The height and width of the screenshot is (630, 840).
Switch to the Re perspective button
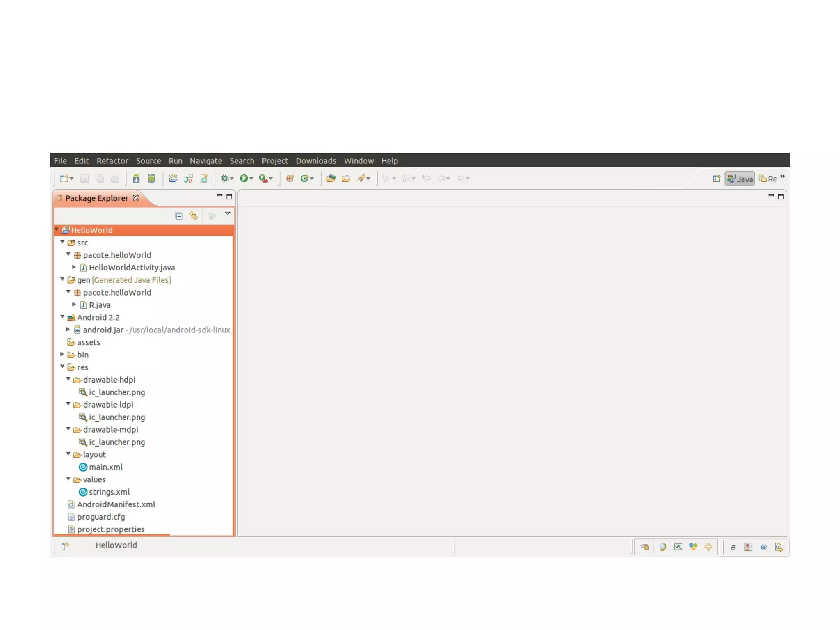[768, 179]
